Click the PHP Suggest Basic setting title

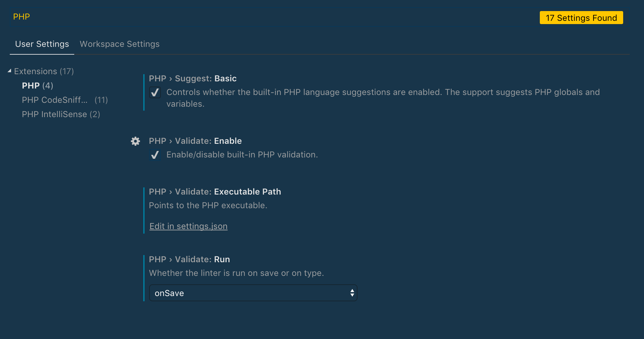pos(193,78)
